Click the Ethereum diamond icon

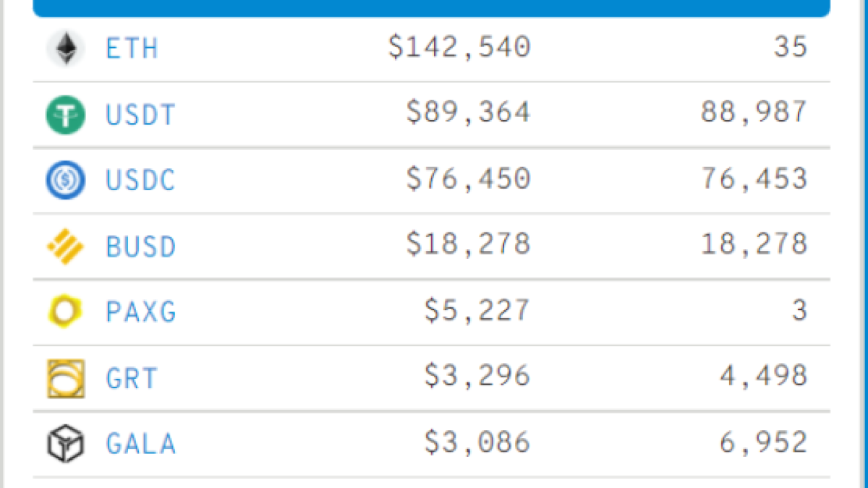(x=66, y=48)
